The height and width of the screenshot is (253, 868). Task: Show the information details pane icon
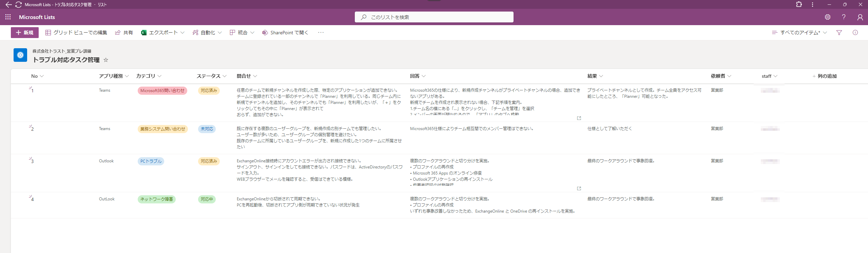coord(855,33)
